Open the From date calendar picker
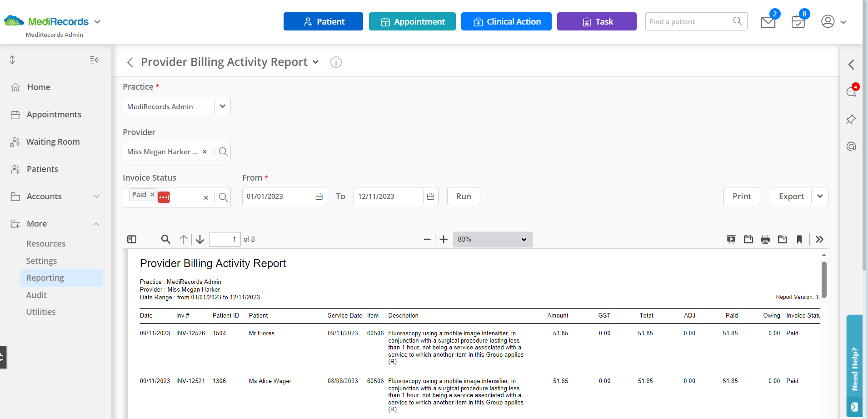The image size is (868, 419). [x=319, y=197]
